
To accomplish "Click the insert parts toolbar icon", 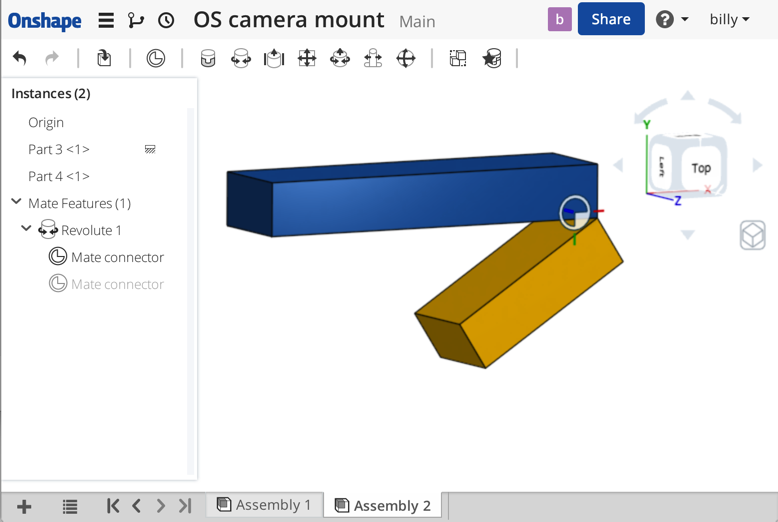I will point(104,59).
